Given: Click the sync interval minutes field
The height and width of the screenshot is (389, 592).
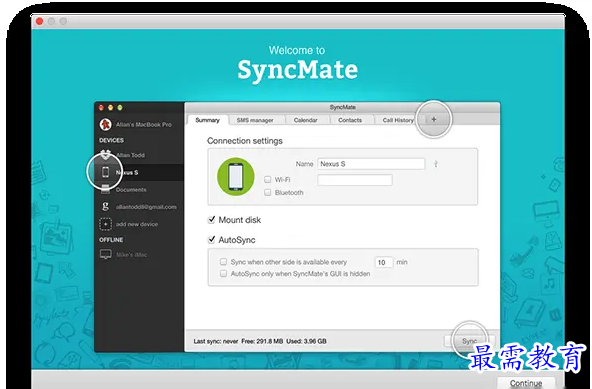Looking at the screenshot, I should coord(384,262).
